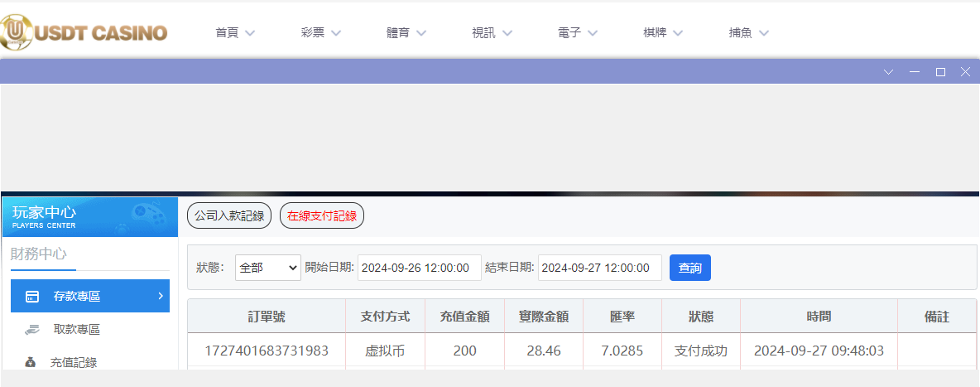Click the 支付成功 status cell

coord(700,351)
